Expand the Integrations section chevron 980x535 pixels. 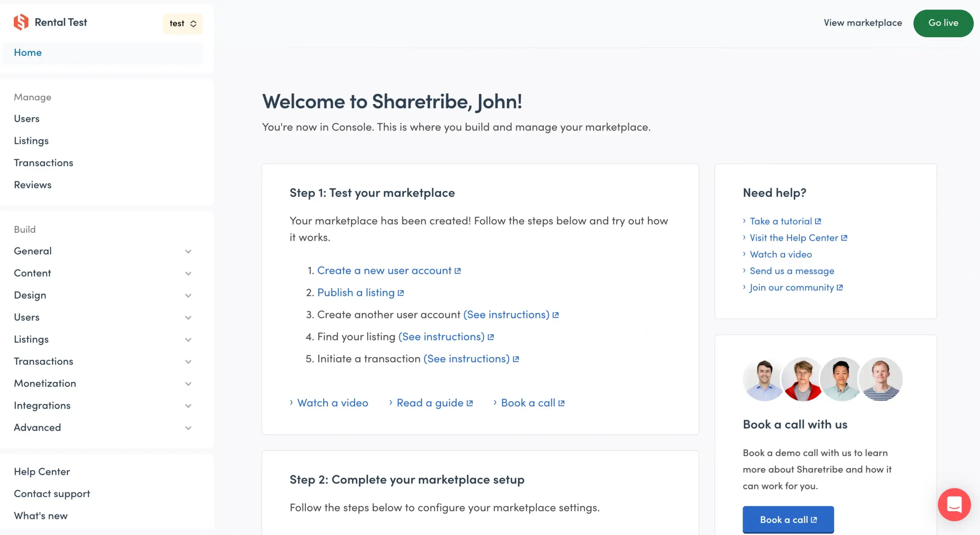[x=188, y=406]
